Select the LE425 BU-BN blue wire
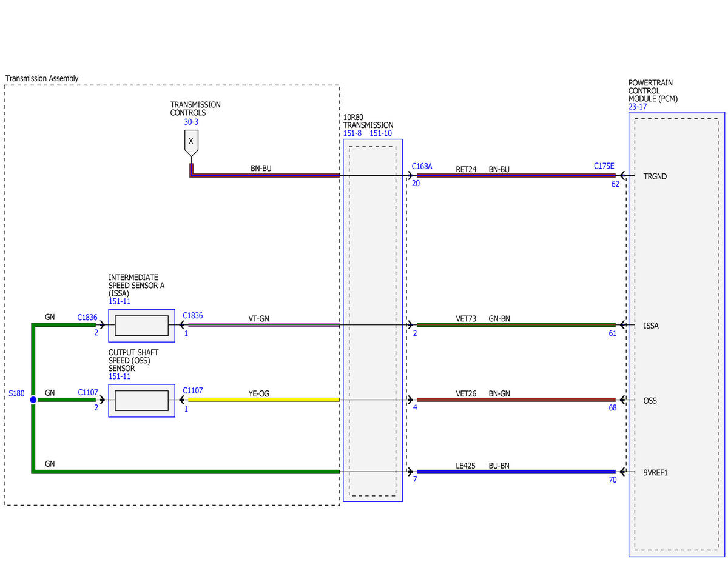The height and width of the screenshot is (562, 728). pyautogui.click(x=516, y=472)
